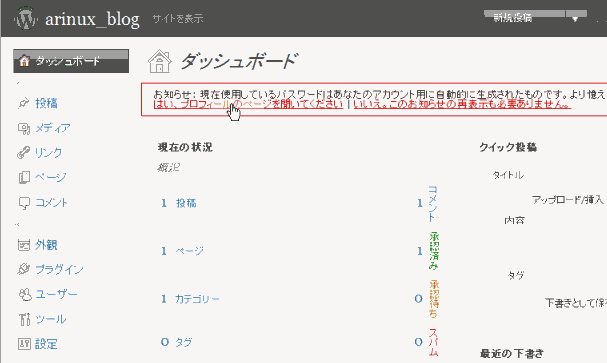Click はい、プロフィールのページを開いてください link
Image resolution: width=607 pixels, height=363 pixels.
pos(248,104)
